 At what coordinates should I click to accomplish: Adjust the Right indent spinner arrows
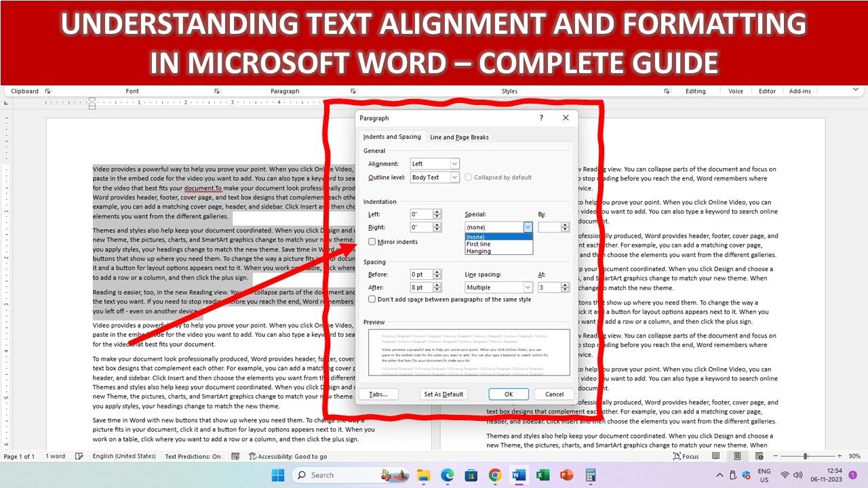tap(437, 227)
